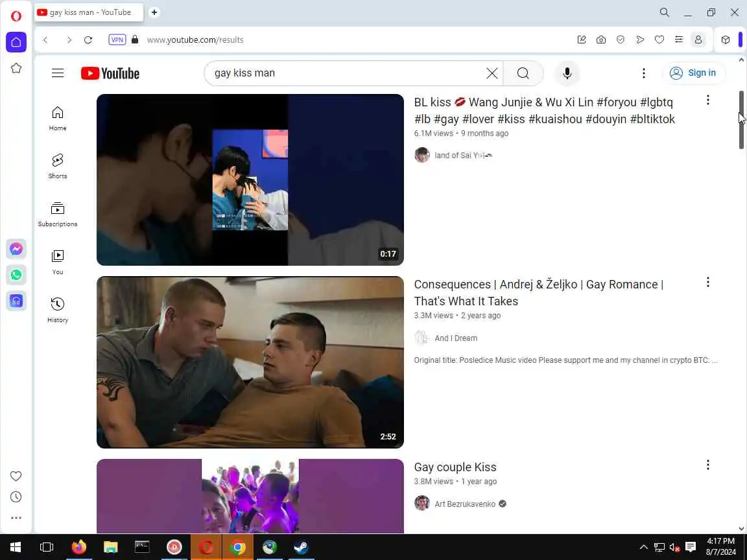Submit search with the magnifier button

tap(523, 73)
